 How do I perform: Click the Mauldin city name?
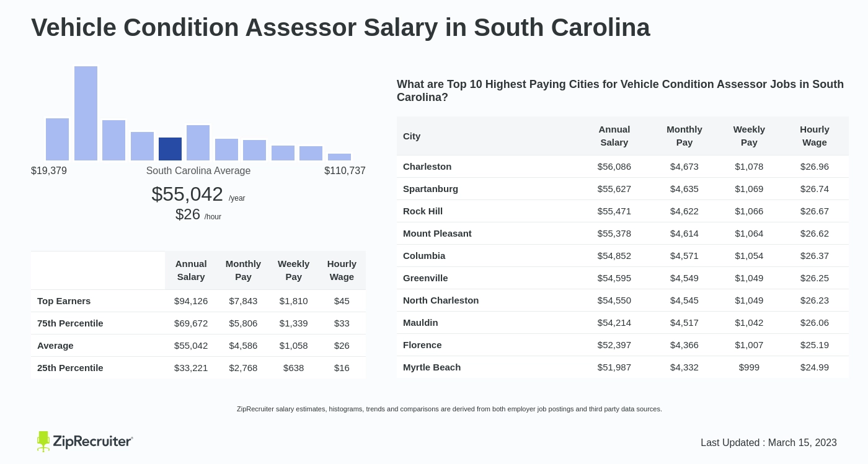tap(420, 323)
